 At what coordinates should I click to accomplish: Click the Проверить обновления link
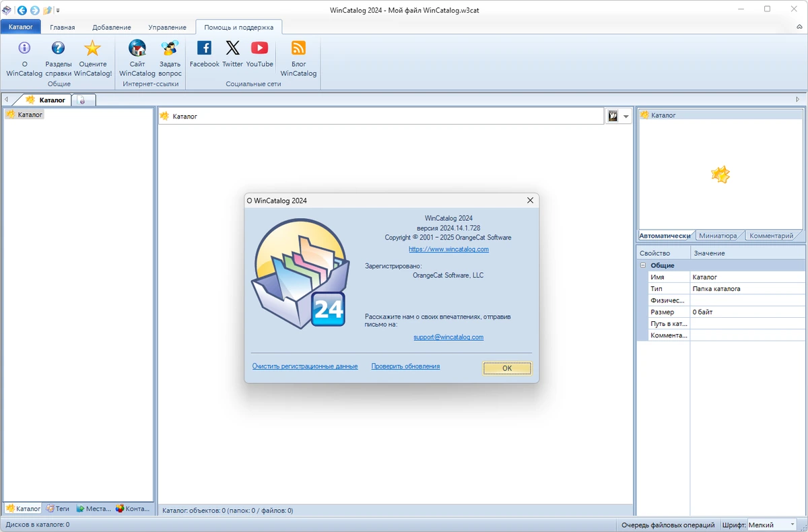pyautogui.click(x=405, y=366)
